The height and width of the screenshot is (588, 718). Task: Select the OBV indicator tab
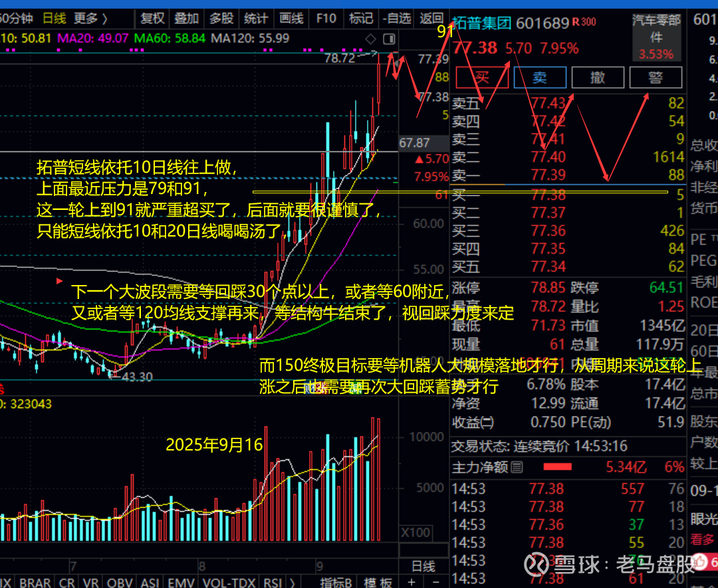[x=120, y=583]
